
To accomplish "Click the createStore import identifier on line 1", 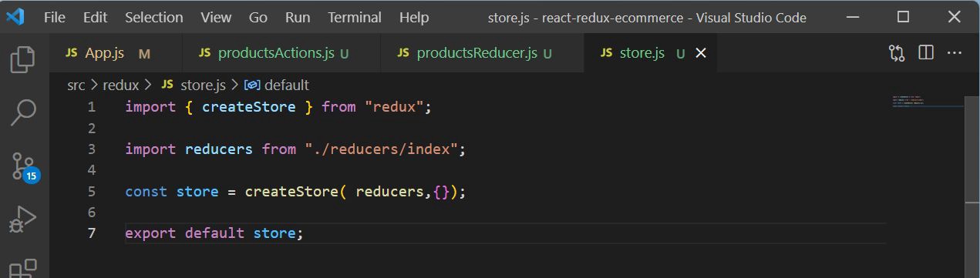I will tap(249, 107).
